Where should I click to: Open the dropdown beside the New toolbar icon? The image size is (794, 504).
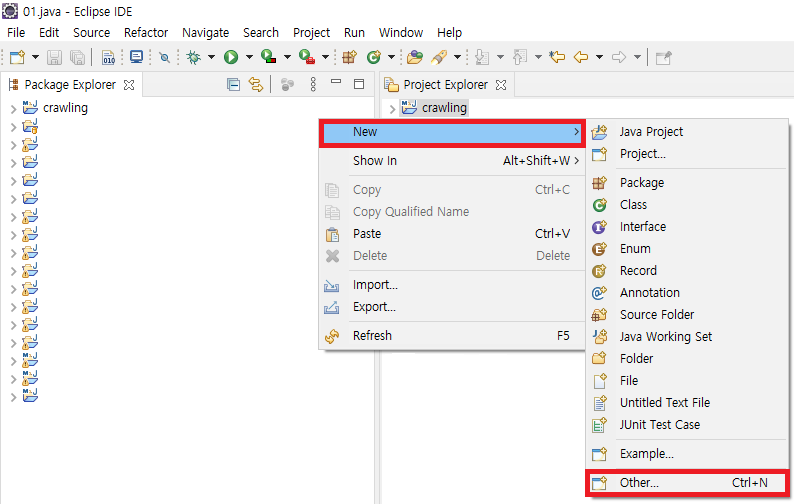pos(35,57)
